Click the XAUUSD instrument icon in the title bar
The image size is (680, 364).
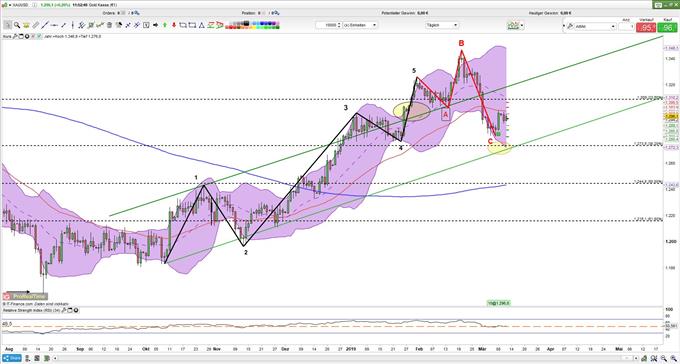pyautogui.click(x=5, y=5)
